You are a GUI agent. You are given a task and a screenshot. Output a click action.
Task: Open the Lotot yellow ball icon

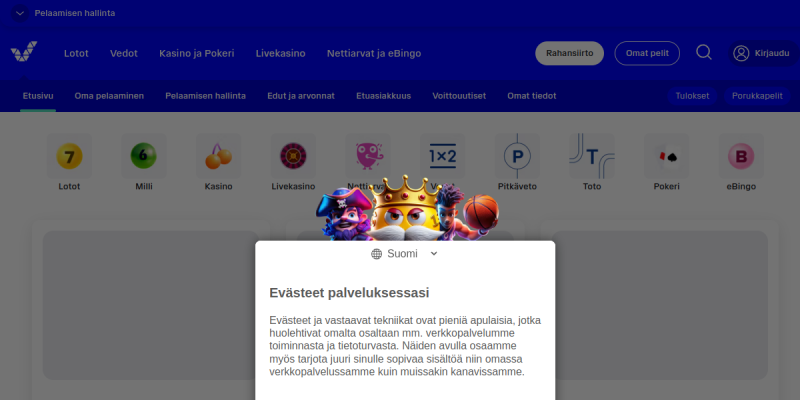(69, 156)
